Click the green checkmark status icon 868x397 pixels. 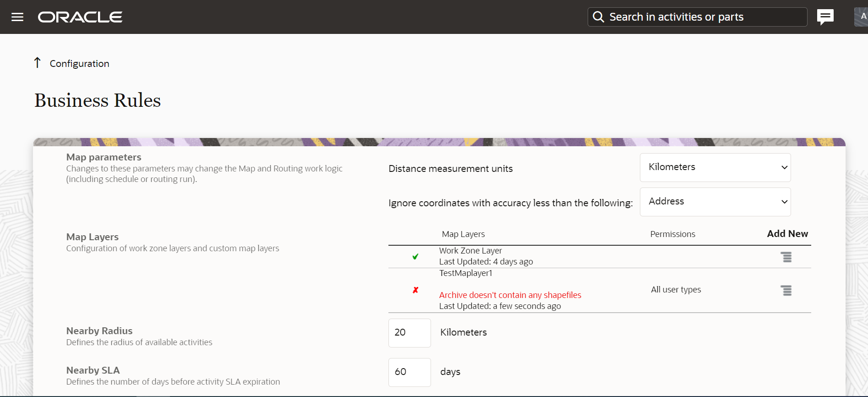click(x=415, y=257)
